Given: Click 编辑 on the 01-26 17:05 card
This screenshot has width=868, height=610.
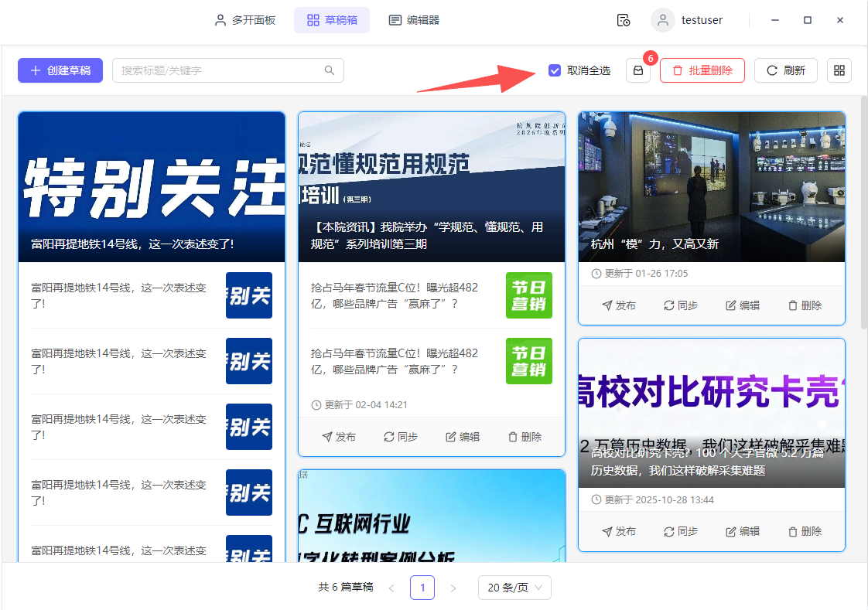Looking at the screenshot, I should pyautogui.click(x=743, y=305).
